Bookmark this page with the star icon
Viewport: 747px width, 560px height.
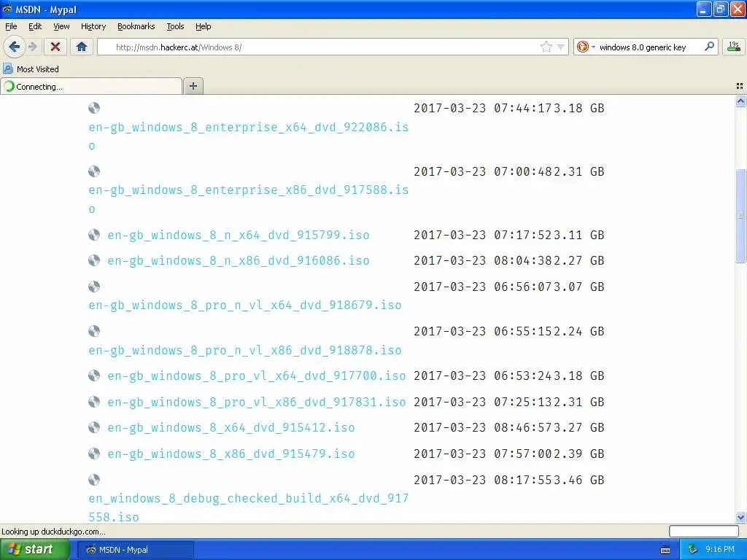click(546, 47)
